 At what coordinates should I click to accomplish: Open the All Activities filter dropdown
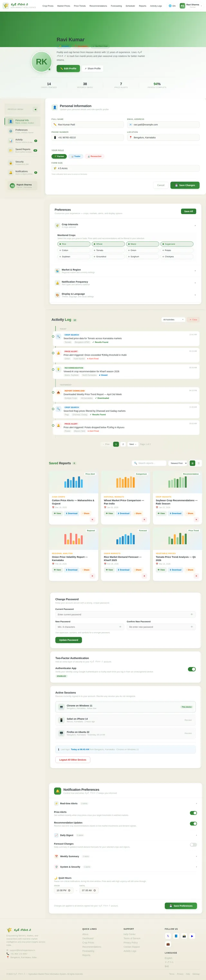(173, 320)
